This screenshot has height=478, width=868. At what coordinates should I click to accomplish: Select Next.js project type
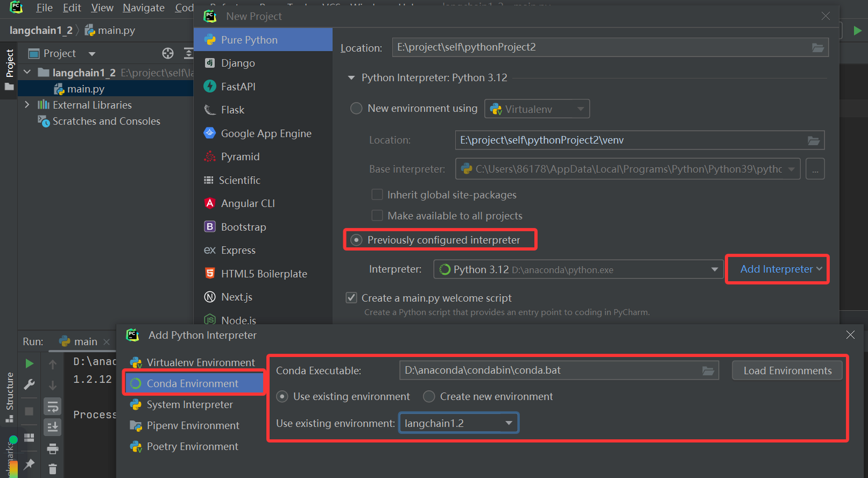click(x=263, y=297)
